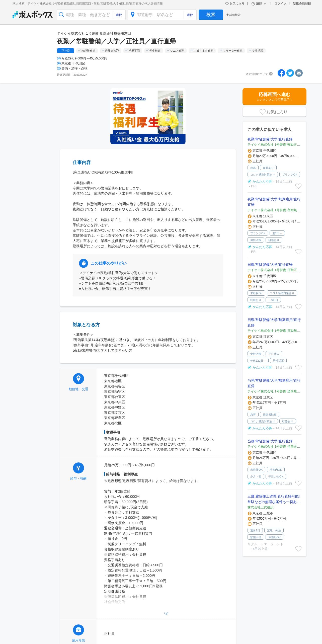The image size is (322, 644).
Task: Open ログイン link
Action: [280, 4]
